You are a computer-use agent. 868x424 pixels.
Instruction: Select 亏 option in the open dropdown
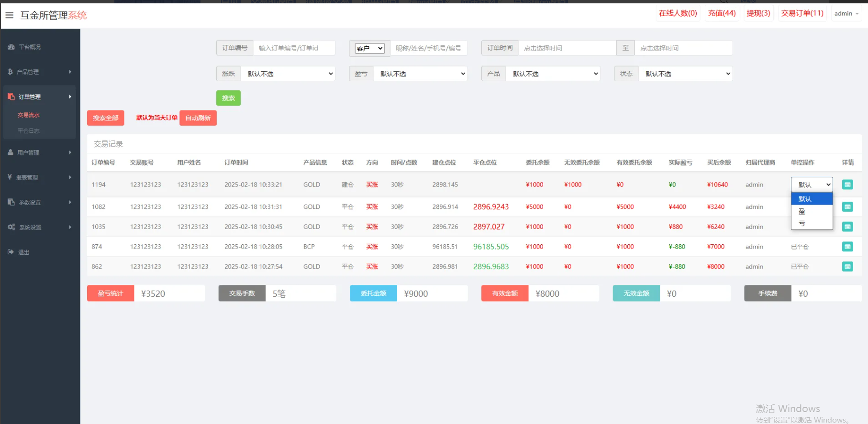pyautogui.click(x=802, y=223)
